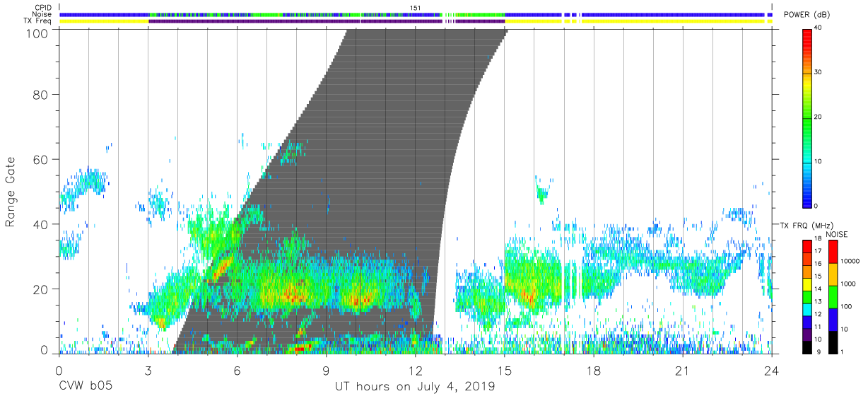Click the 30 tick on the power colorbar
Image resolution: width=868 pixels, height=401 pixels.
click(817, 73)
